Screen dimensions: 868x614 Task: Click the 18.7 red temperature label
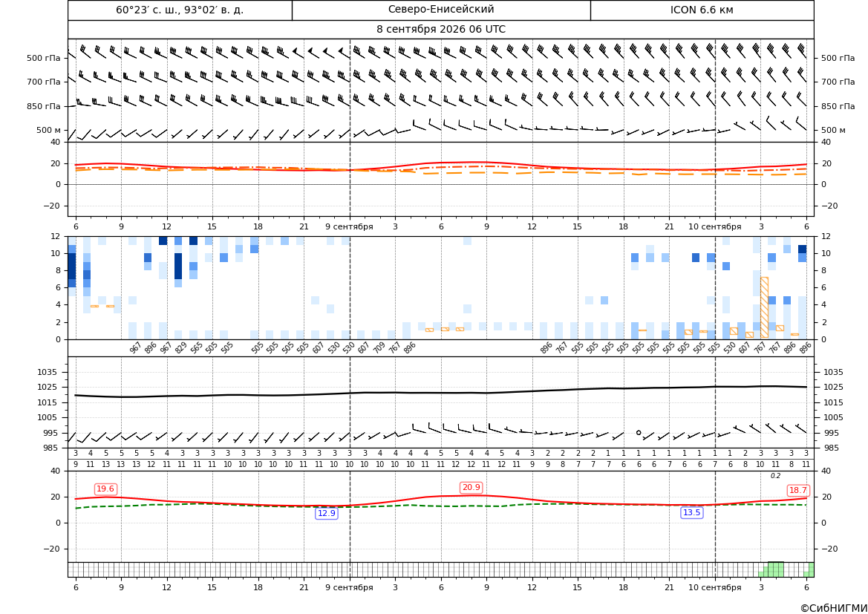click(797, 491)
